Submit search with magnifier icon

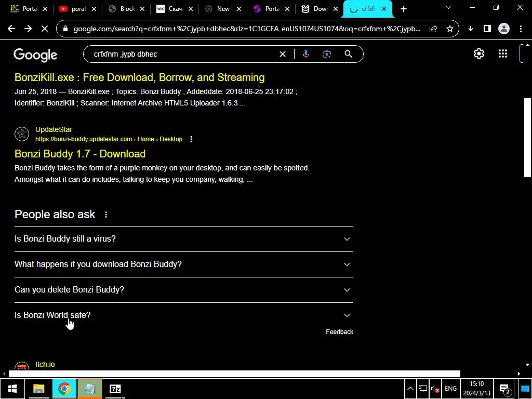(x=348, y=54)
